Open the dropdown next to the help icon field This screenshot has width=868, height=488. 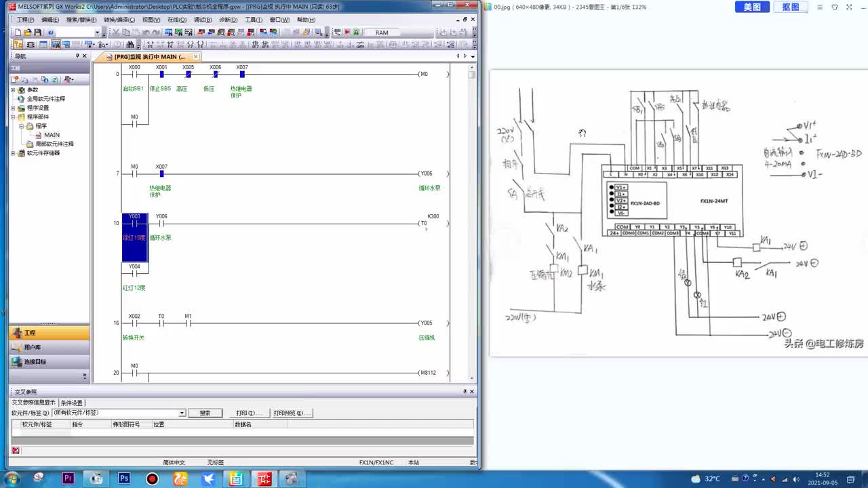[x=96, y=33]
